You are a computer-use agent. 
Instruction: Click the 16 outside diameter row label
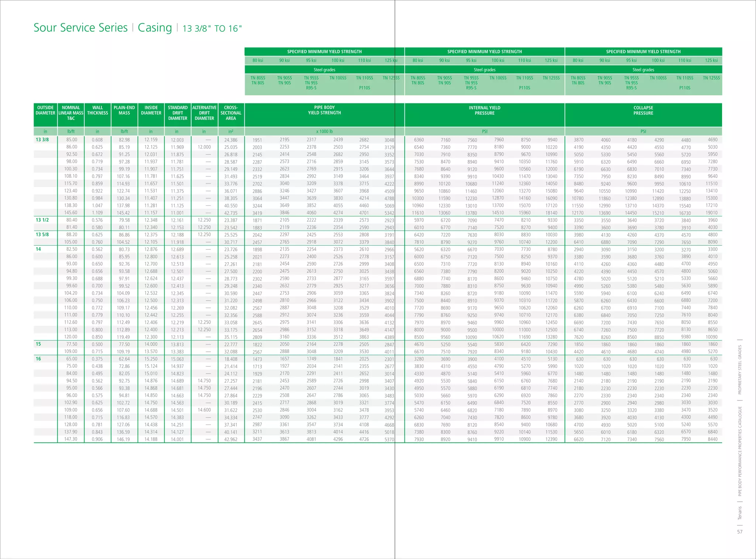38,359
